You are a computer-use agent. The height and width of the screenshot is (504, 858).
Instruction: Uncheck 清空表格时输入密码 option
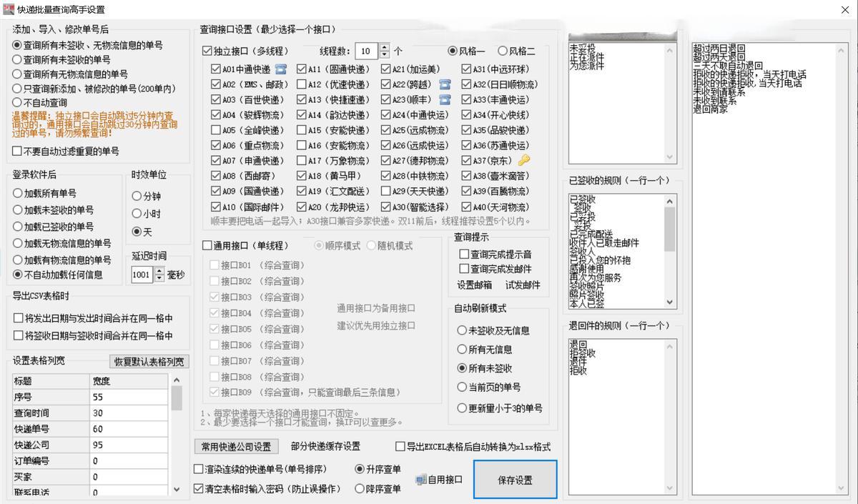click(x=198, y=488)
